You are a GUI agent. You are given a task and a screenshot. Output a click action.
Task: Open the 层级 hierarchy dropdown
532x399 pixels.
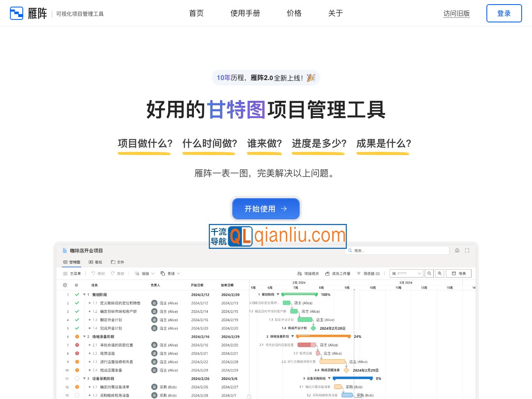pyautogui.click(x=143, y=273)
